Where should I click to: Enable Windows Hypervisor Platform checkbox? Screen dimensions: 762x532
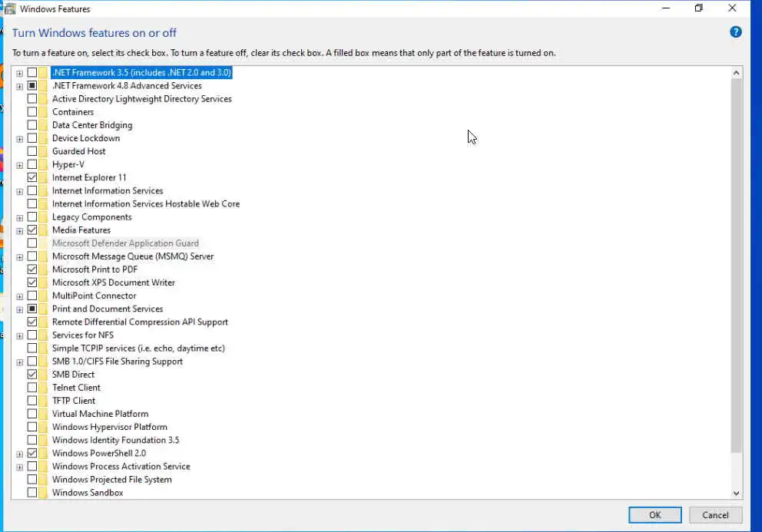(x=32, y=427)
